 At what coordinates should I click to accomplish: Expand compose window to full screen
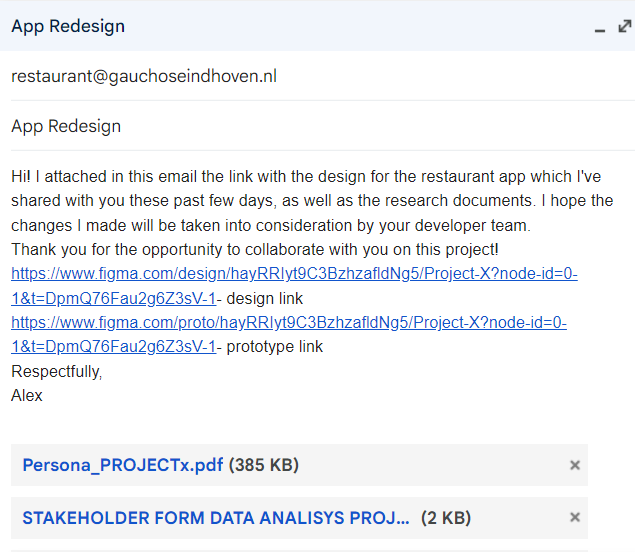click(624, 26)
